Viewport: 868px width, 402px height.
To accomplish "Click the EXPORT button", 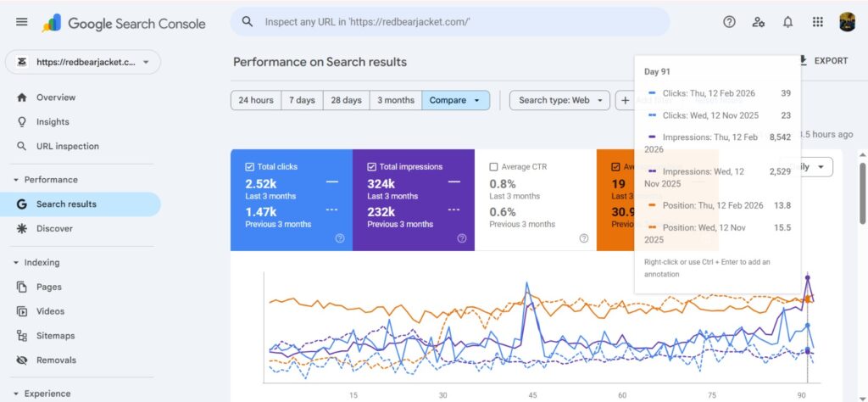I will click(822, 61).
